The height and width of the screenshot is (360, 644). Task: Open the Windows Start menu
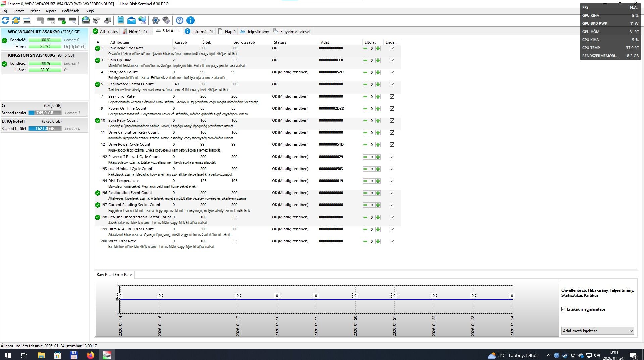(8, 355)
